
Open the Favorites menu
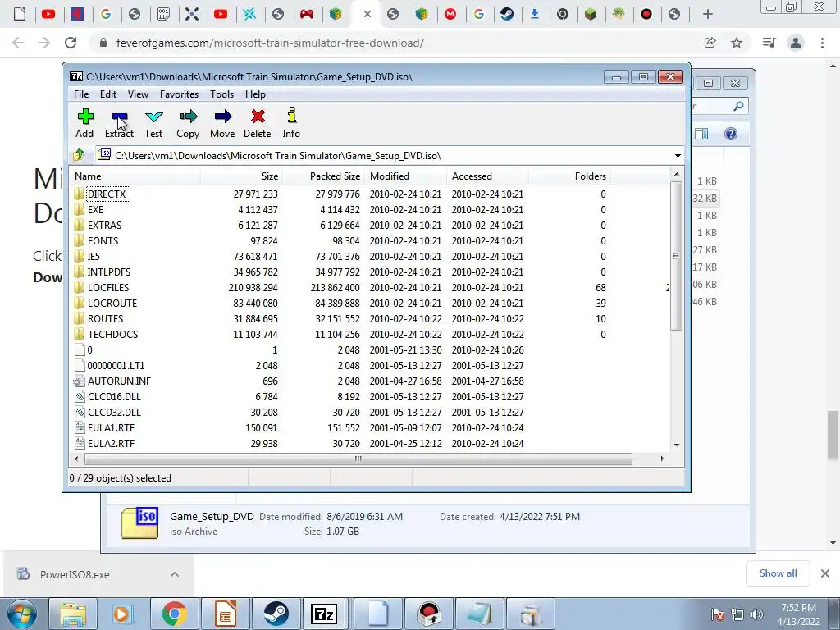point(179,94)
